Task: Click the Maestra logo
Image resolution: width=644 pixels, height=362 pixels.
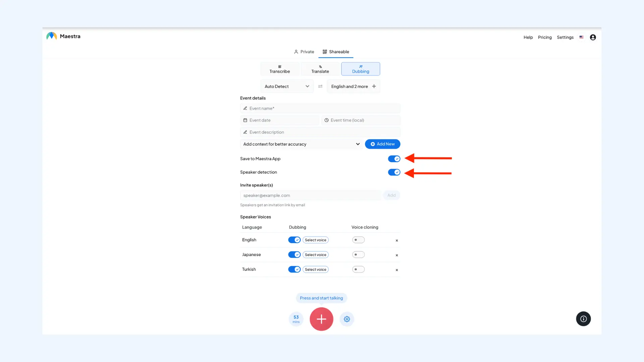Action: (x=51, y=36)
